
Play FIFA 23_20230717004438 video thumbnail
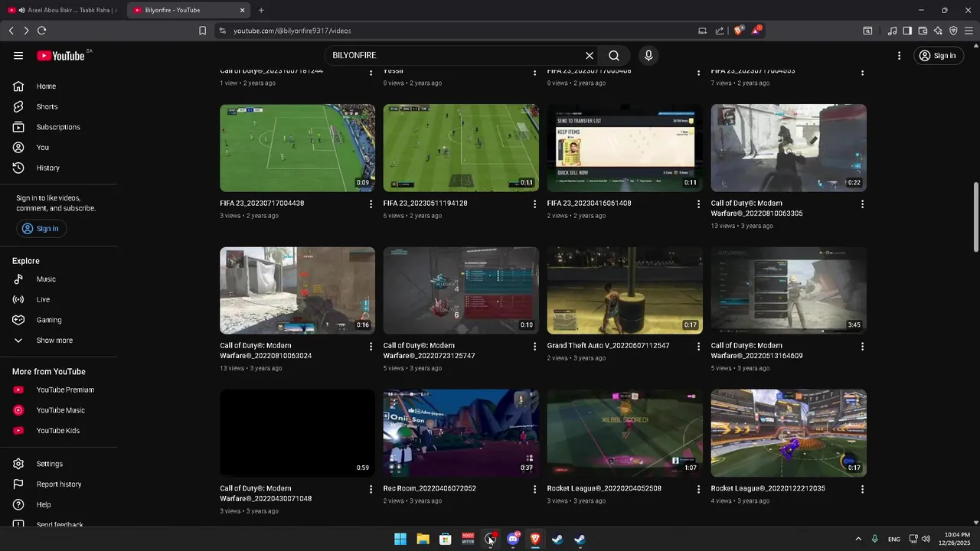tap(297, 148)
